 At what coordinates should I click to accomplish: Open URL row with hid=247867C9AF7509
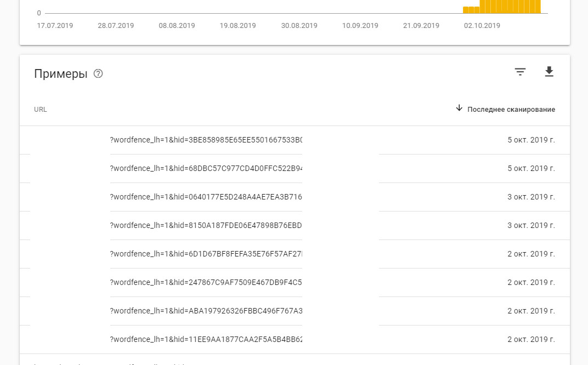(x=295, y=283)
